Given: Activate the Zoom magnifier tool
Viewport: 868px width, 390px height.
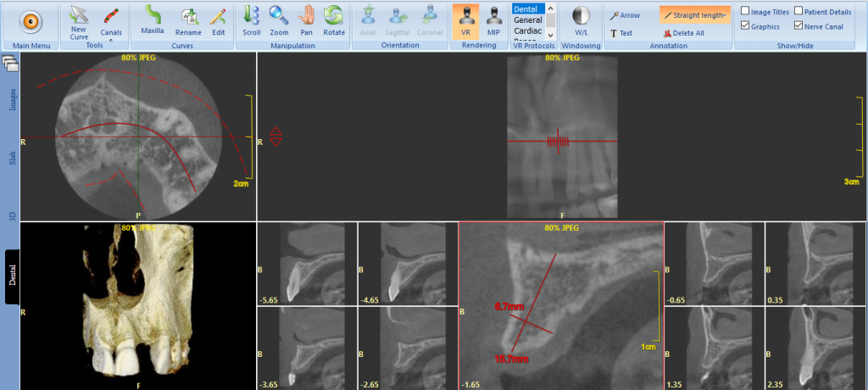Looking at the screenshot, I should click(279, 21).
